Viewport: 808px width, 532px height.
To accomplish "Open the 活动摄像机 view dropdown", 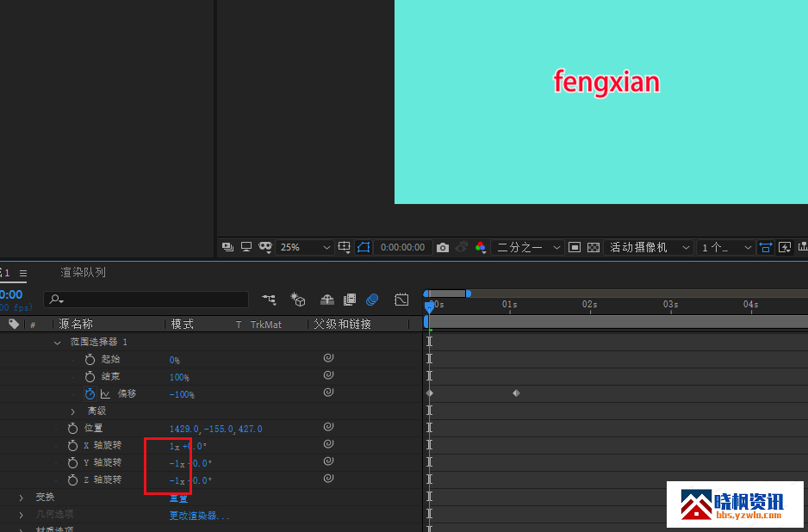I will tap(649, 247).
